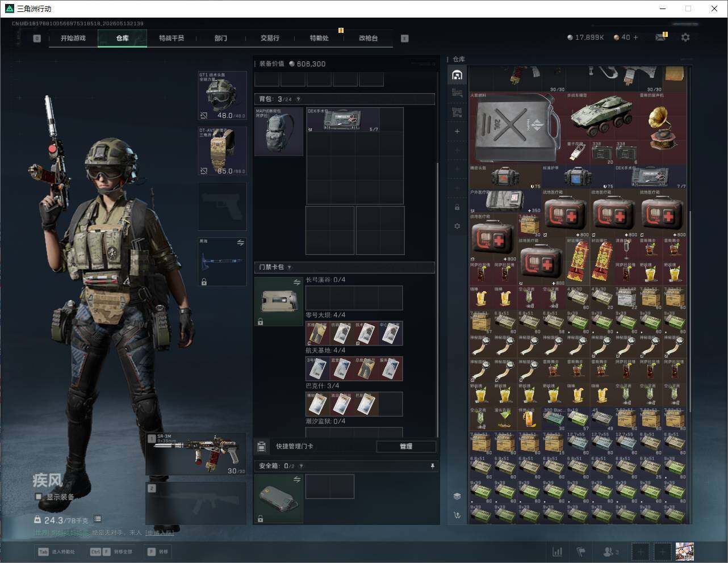
Task: Select the 量子存储 USB drive item
Action: coord(578,152)
